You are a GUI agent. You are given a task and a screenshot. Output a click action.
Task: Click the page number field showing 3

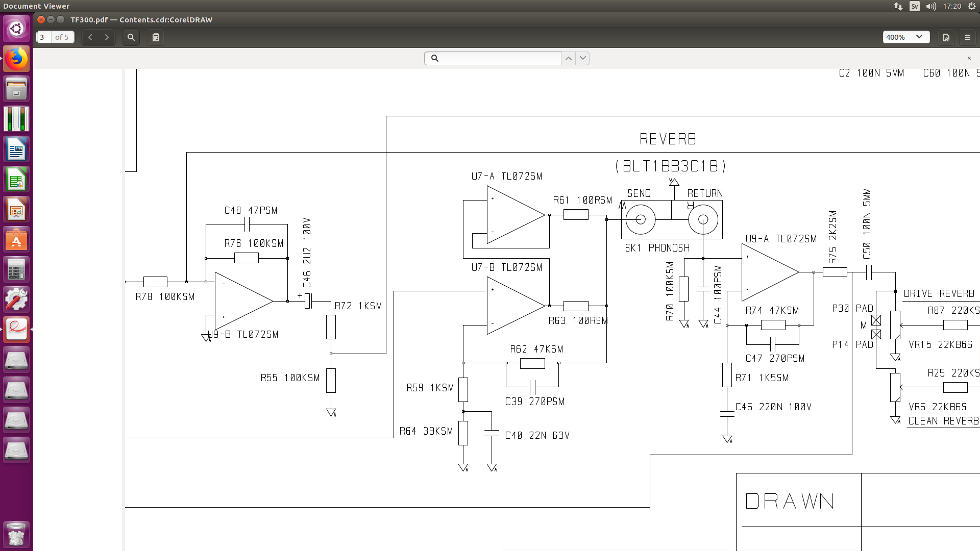[x=44, y=37]
